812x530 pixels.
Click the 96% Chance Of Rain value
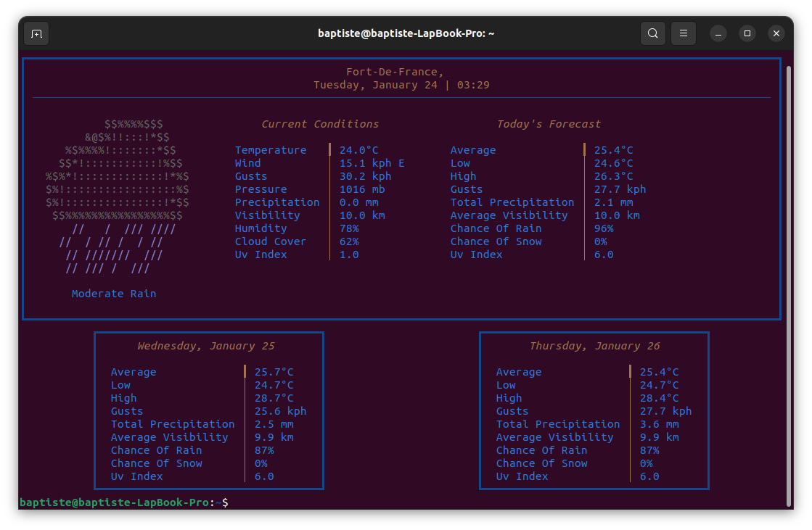604,228
